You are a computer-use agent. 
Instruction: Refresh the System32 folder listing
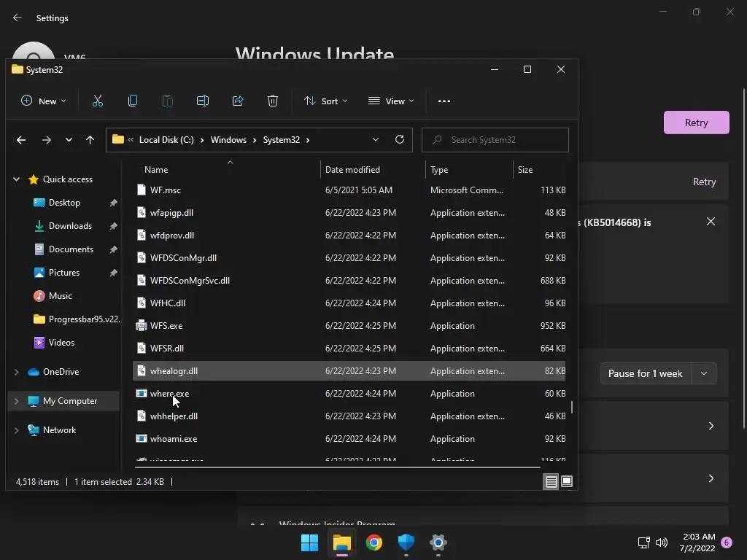[x=400, y=139]
